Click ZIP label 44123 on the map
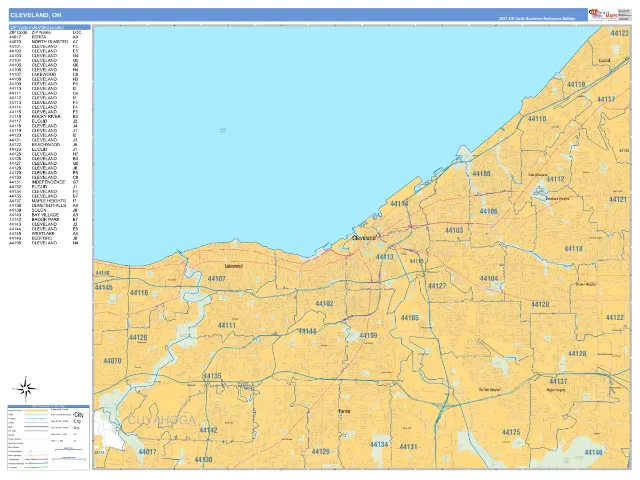The width and height of the screenshot is (640, 480). (x=619, y=33)
